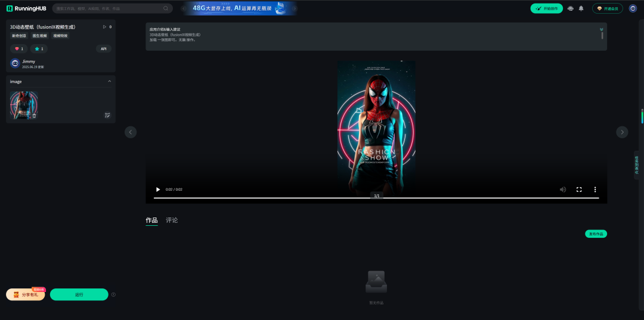The height and width of the screenshot is (320, 644).
Task: Open notifications bell icon
Action: (581, 8)
